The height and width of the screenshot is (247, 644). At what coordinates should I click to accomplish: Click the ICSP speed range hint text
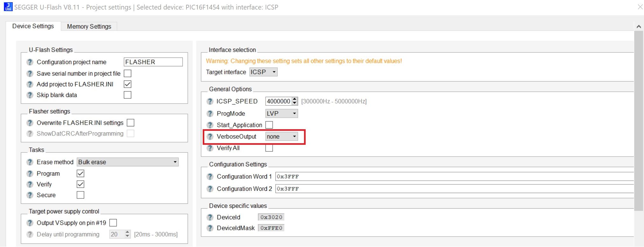pyautogui.click(x=334, y=101)
